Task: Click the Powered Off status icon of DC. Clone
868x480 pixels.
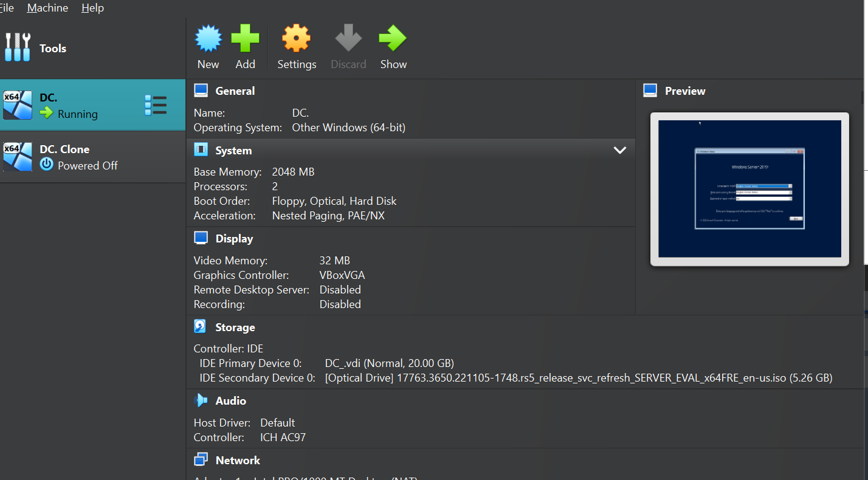Action: (46, 165)
